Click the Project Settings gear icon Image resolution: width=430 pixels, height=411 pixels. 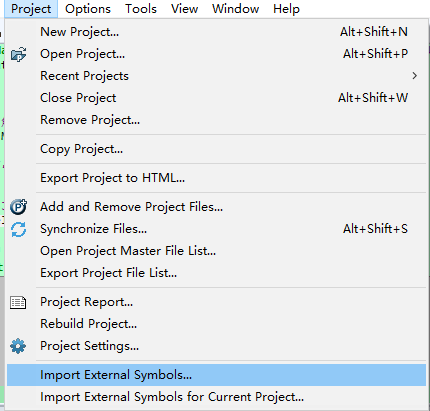tap(18, 346)
